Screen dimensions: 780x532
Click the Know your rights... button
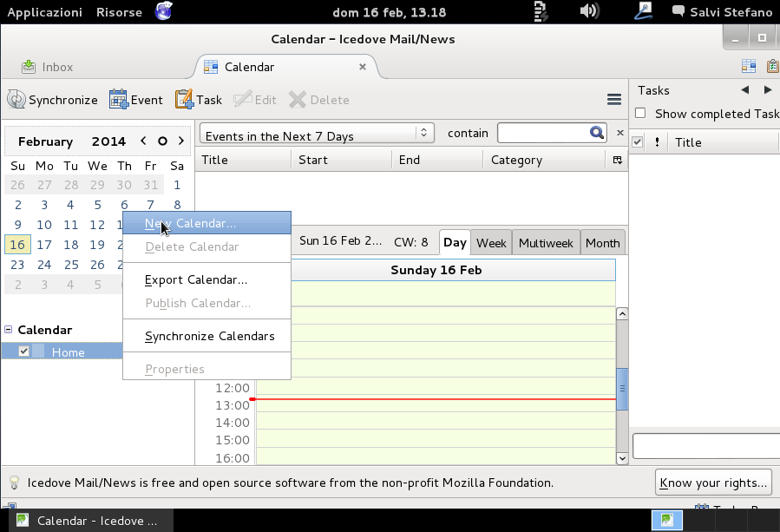coord(712,483)
